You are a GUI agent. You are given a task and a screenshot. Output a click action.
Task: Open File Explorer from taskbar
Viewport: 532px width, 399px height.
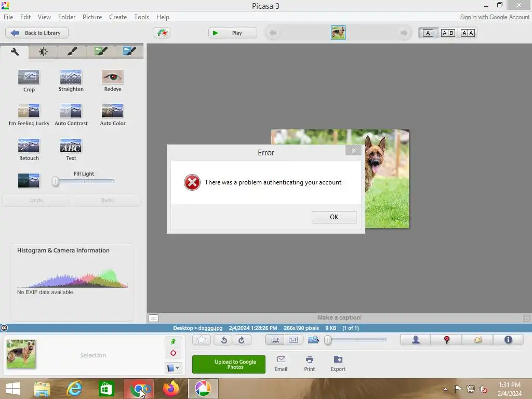[x=42, y=389]
